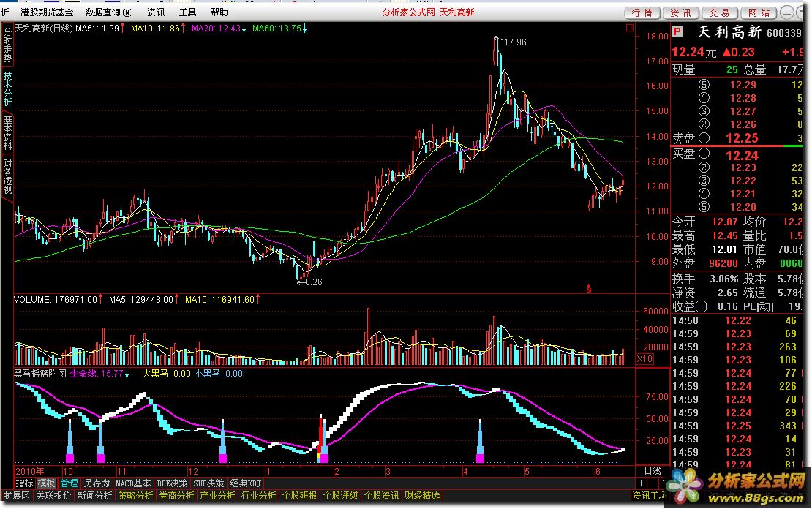
Task: Open the 港股期货基金 menu
Action: pos(47,12)
